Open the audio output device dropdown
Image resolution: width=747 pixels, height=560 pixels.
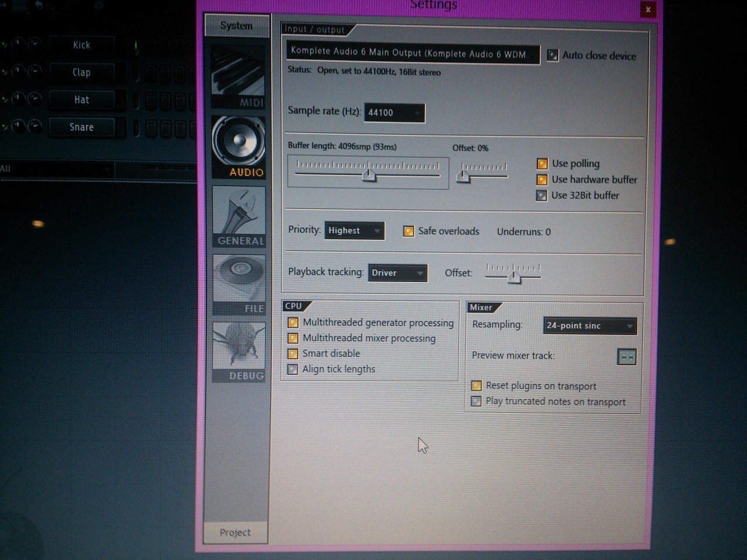[x=413, y=52]
